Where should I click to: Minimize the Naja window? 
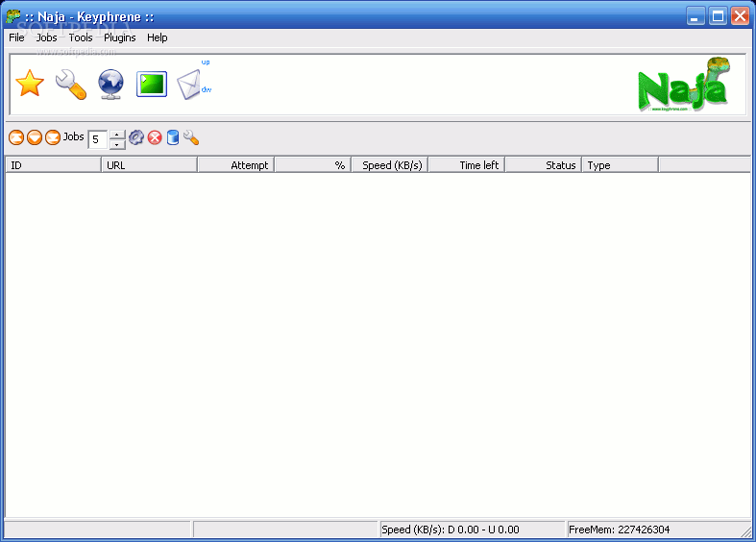pyautogui.click(x=695, y=16)
